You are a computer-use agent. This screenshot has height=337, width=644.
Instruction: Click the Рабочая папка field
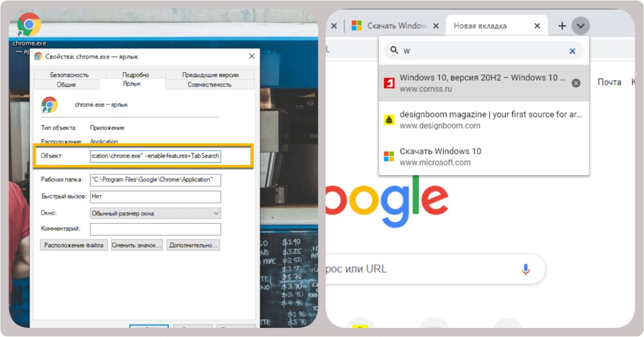click(x=155, y=180)
